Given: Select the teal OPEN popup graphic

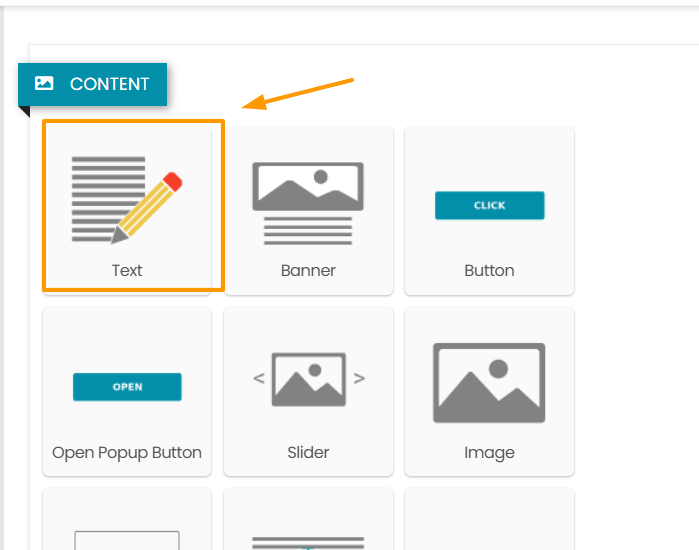Looking at the screenshot, I should coord(127,387).
